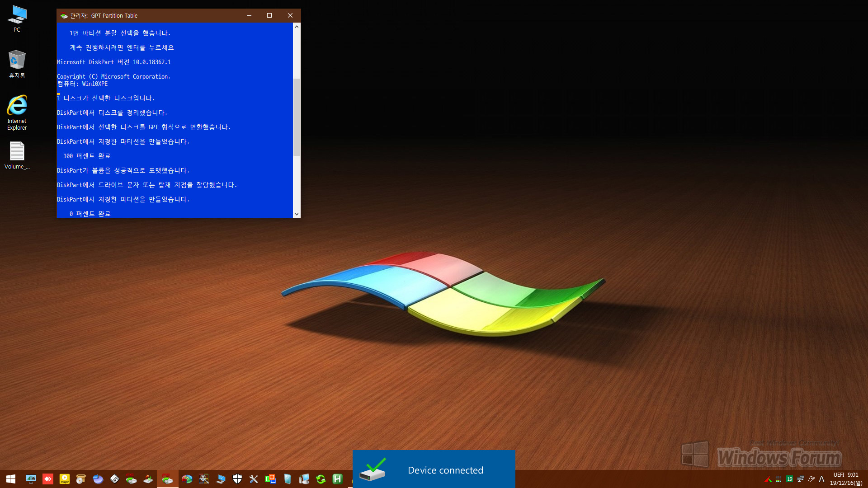Click the GPT Partition Table console title icon
The image size is (868, 488).
(64, 15)
